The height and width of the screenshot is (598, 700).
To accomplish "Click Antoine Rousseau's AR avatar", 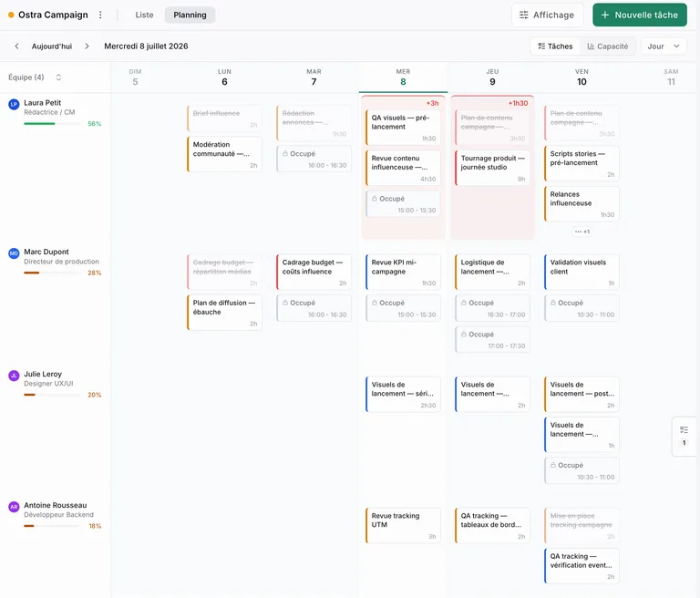I will pos(14,507).
